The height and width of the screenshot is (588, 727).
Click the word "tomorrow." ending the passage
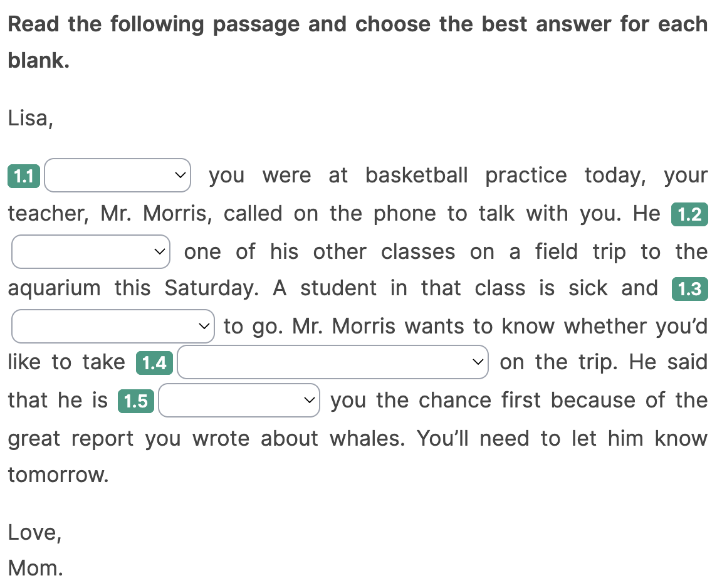pos(58,475)
